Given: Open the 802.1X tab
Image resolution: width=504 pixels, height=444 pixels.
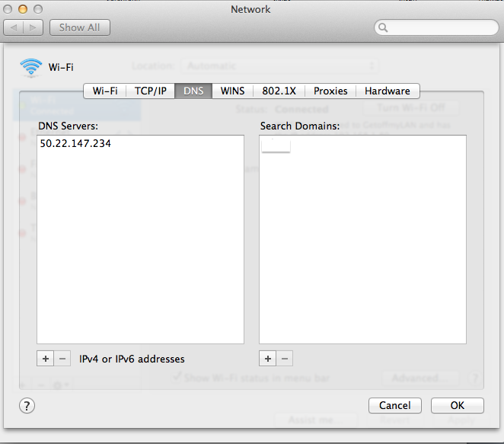Looking at the screenshot, I should [279, 91].
